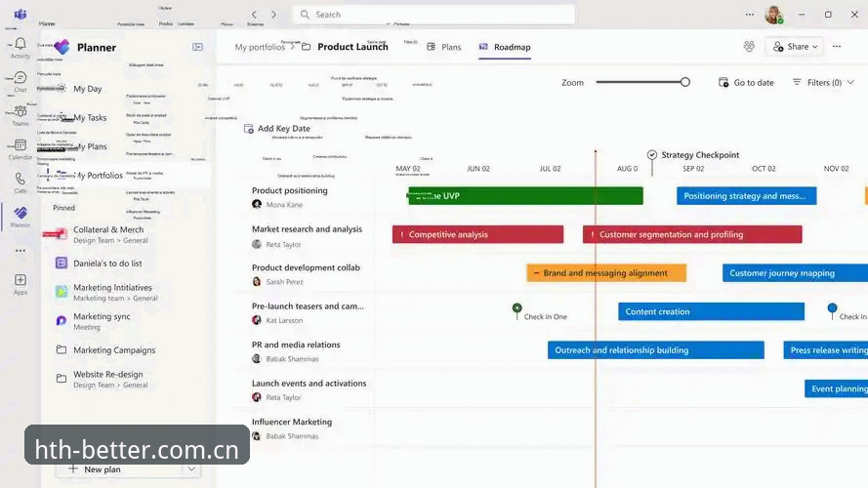The height and width of the screenshot is (488, 868).
Task: Open pinned Marketing Intitiatives plan
Action: click(x=112, y=292)
